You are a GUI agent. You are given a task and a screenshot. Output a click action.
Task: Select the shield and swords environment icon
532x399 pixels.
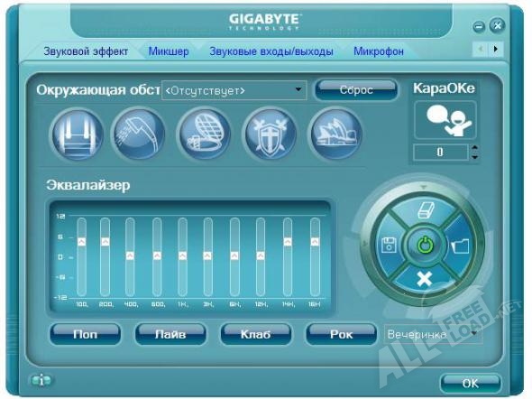click(271, 134)
